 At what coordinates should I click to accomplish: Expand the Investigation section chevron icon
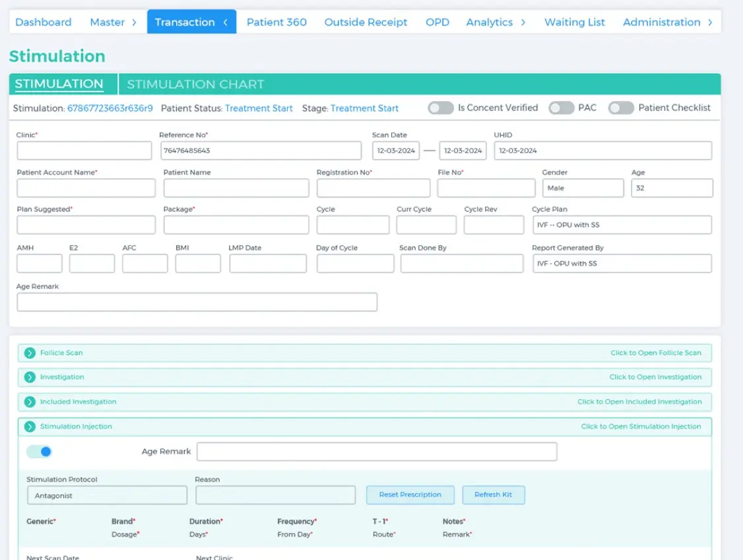tap(29, 377)
